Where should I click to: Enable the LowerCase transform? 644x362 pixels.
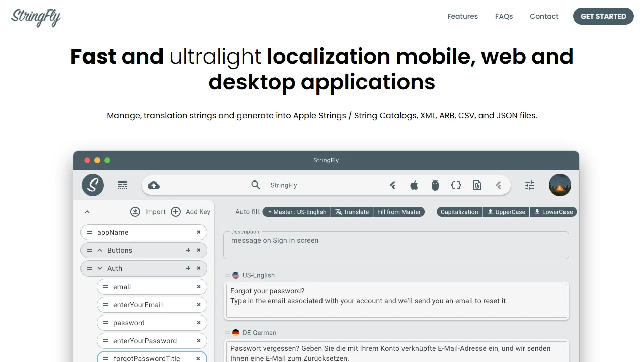(x=553, y=212)
